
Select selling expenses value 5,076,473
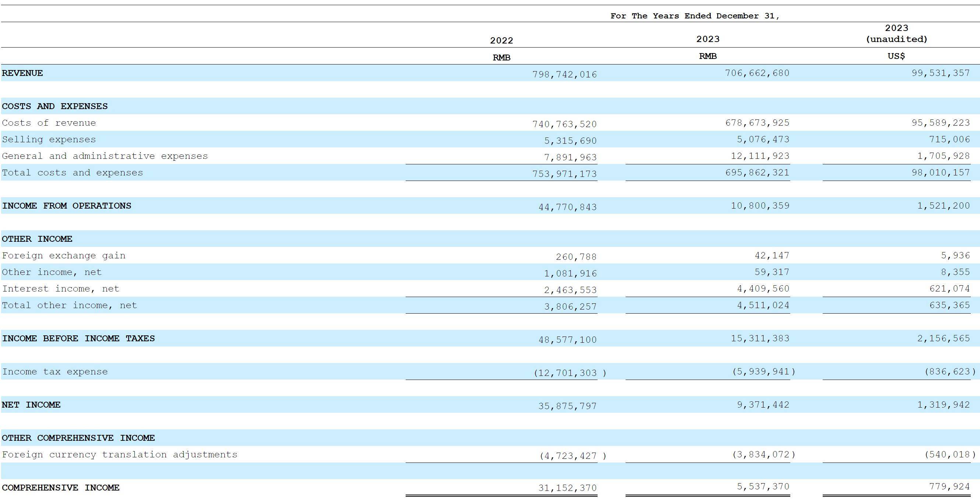point(763,140)
